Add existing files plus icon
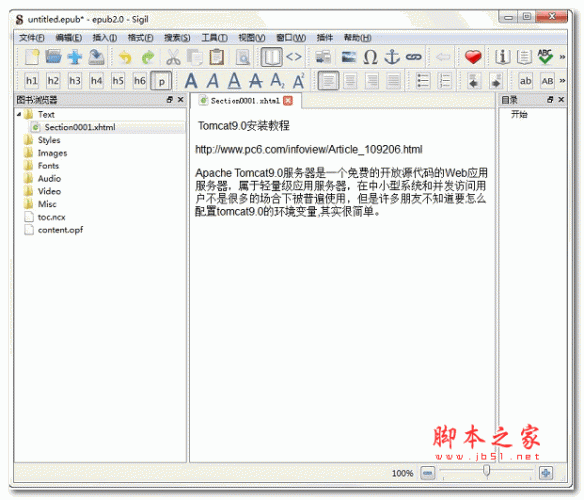The image size is (584, 500). point(75,57)
